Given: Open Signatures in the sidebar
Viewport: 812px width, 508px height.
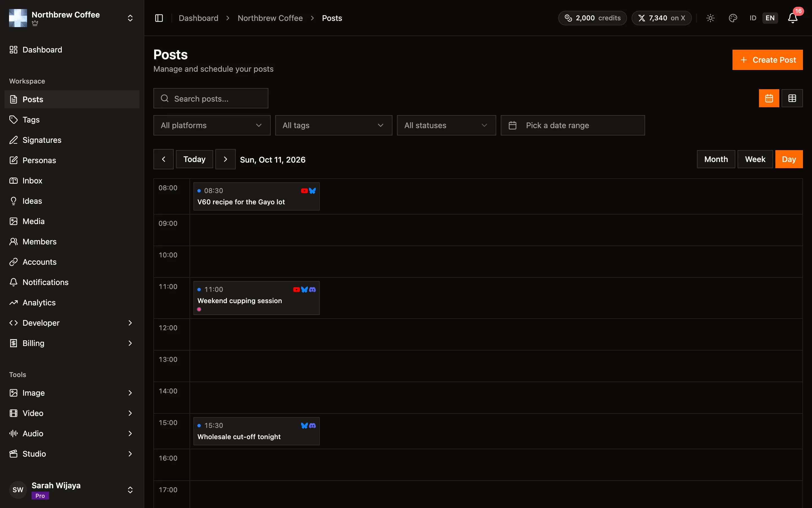Looking at the screenshot, I should tap(72, 140).
